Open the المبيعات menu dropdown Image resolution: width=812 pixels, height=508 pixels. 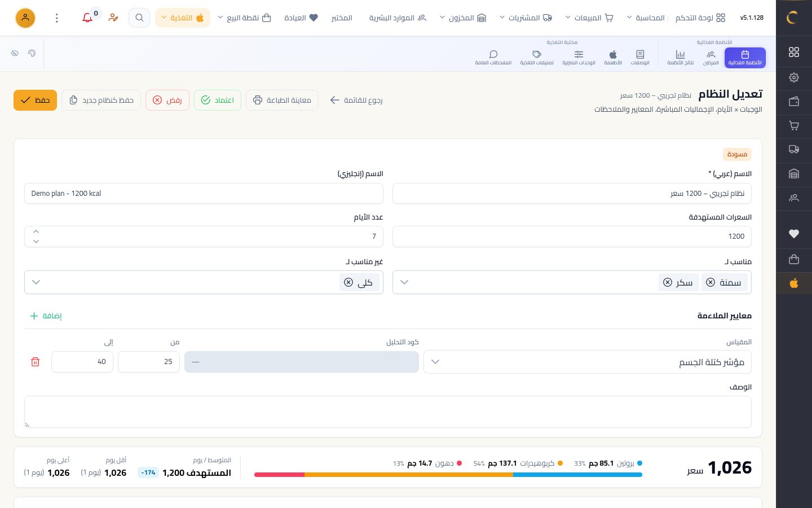click(x=589, y=18)
